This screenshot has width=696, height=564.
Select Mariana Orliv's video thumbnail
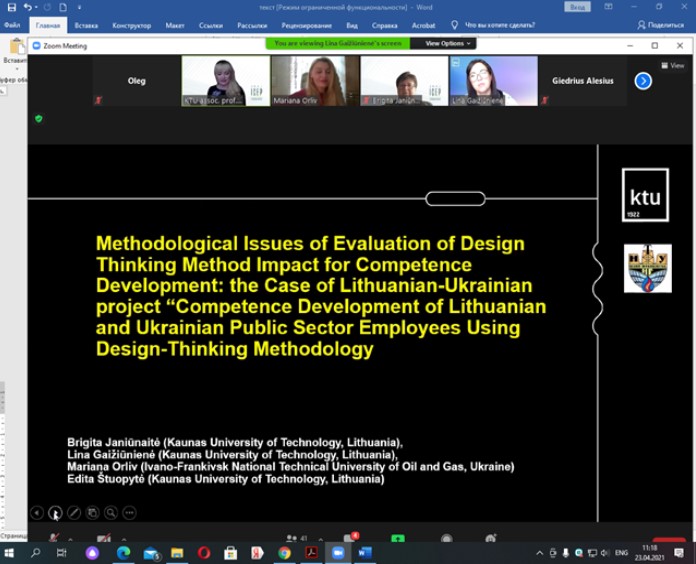tap(315, 80)
